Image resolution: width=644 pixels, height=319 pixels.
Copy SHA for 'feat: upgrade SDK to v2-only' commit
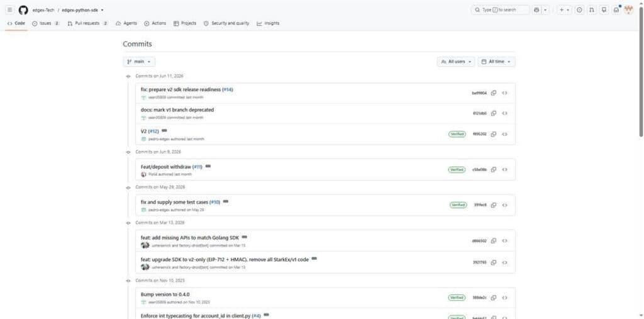point(494,262)
